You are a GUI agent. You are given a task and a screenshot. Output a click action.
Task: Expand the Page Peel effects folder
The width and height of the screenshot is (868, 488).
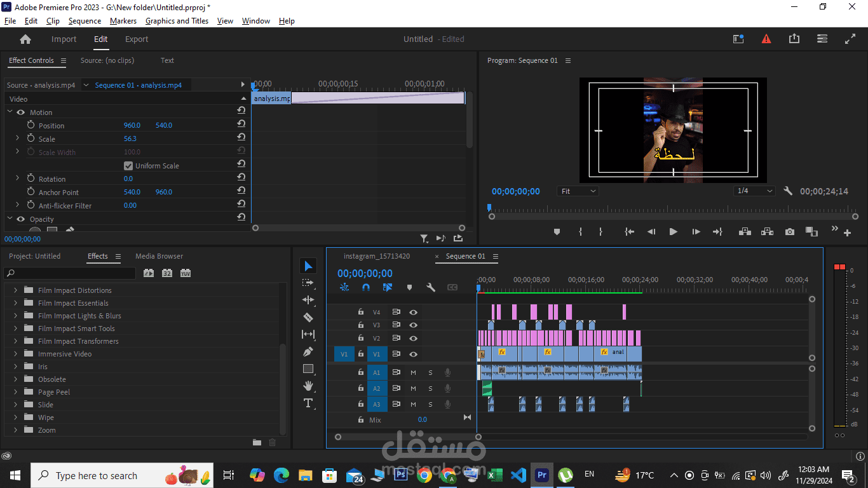click(15, 392)
